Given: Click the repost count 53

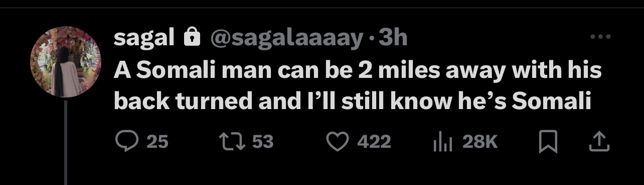Looking at the screenshot, I should [x=263, y=142].
